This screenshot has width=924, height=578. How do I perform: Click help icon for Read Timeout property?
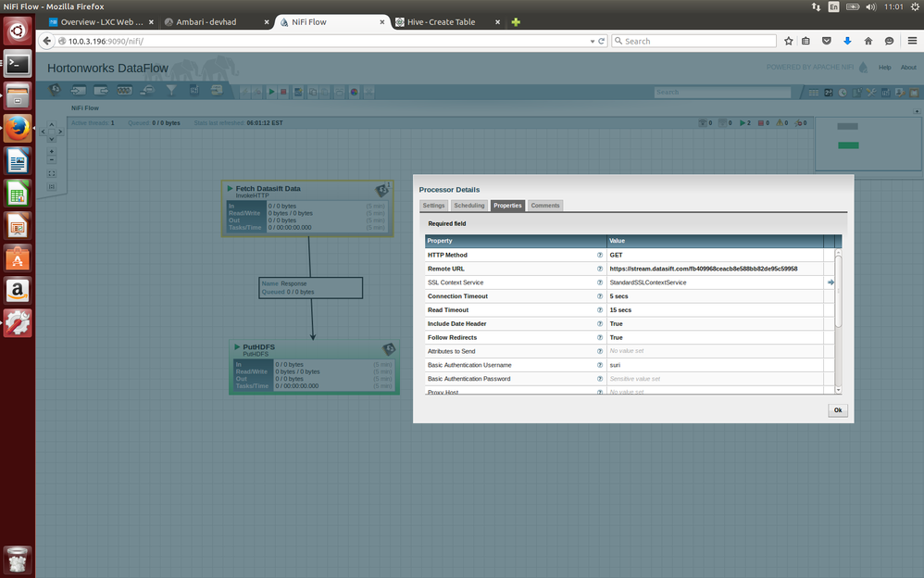[x=599, y=309]
